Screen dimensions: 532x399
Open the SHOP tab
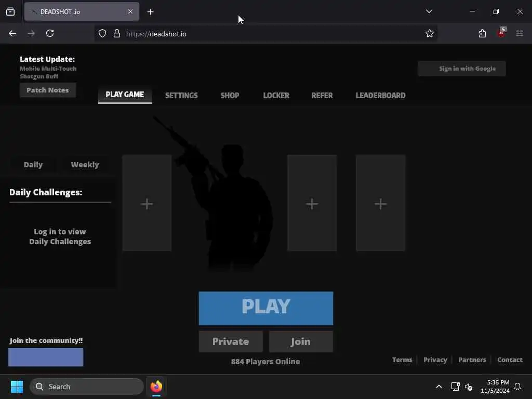tap(230, 96)
